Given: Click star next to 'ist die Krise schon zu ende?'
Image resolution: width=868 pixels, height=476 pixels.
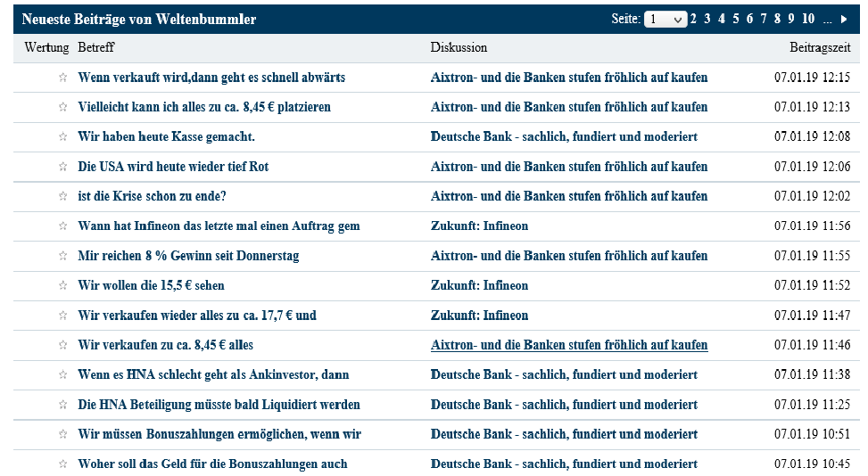Looking at the screenshot, I should click(x=62, y=196).
